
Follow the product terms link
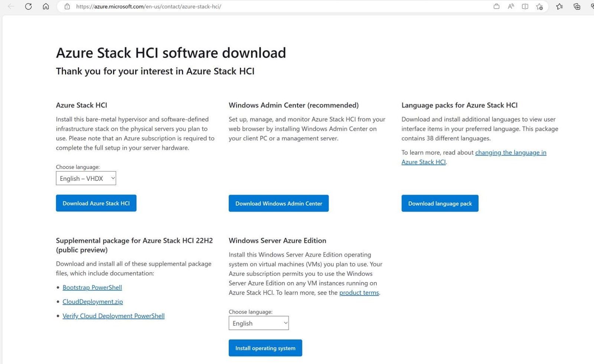[x=359, y=293]
